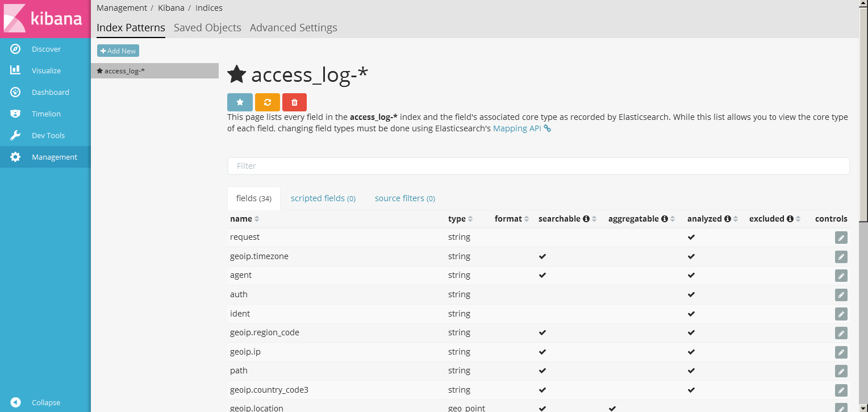Image resolution: width=868 pixels, height=412 pixels.
Task: Click the geoip.region_code field name
Action: pos(265,332)
